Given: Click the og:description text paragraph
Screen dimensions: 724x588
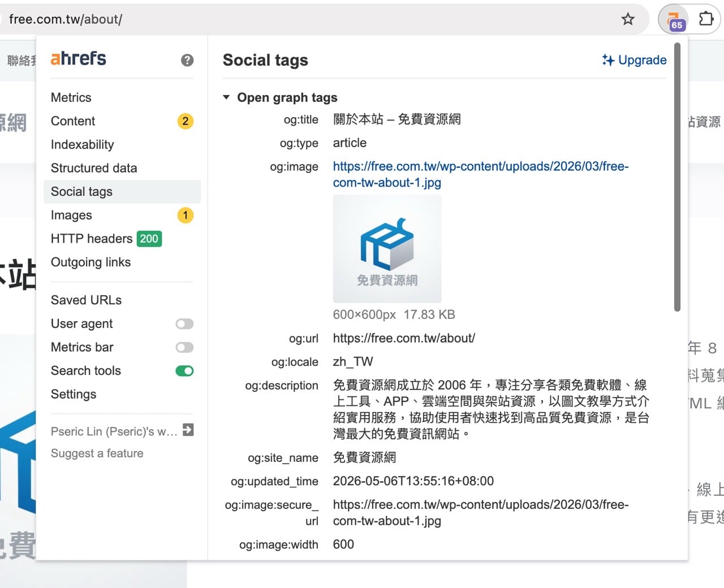Looking at the screenshot, I should (491, 409).
